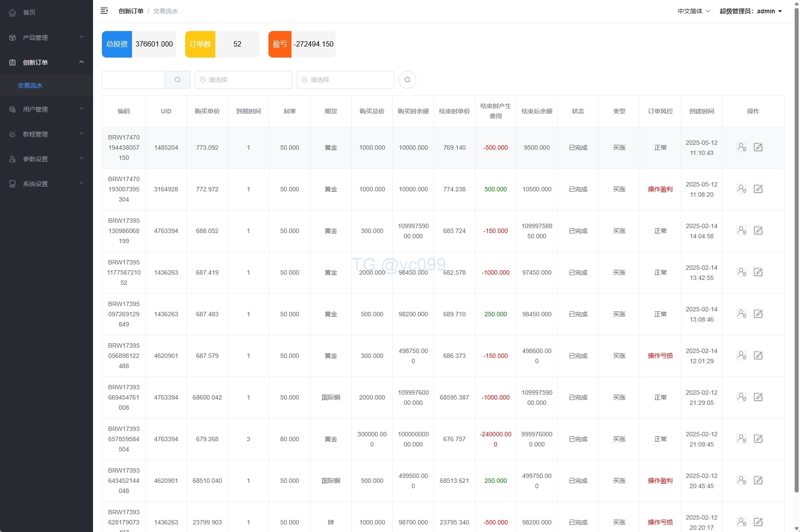The width and height of the screenshot is (800, 532).
Task: Expand the 产品管理 sidebar menu
Action: [46, 38]
